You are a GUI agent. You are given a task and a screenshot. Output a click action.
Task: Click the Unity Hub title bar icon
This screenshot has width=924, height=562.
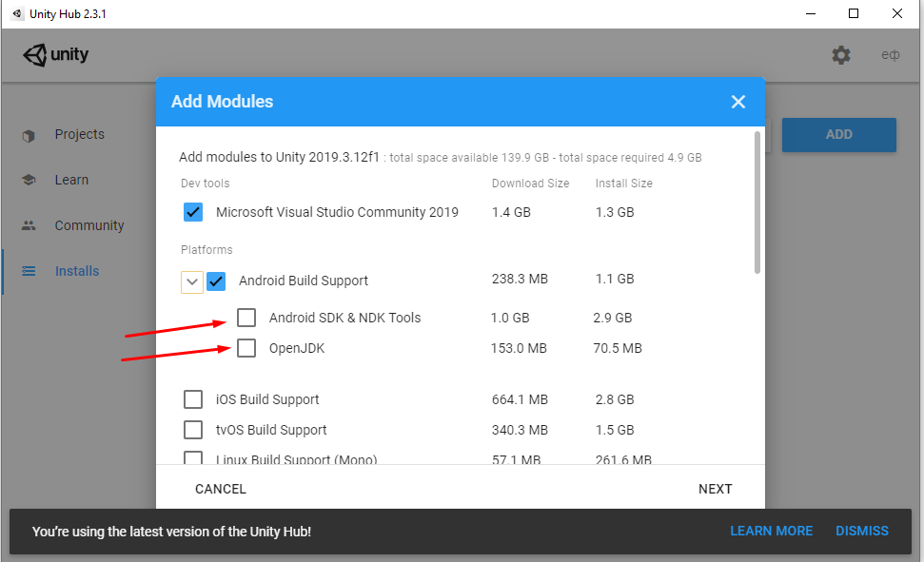pos(17,13)
